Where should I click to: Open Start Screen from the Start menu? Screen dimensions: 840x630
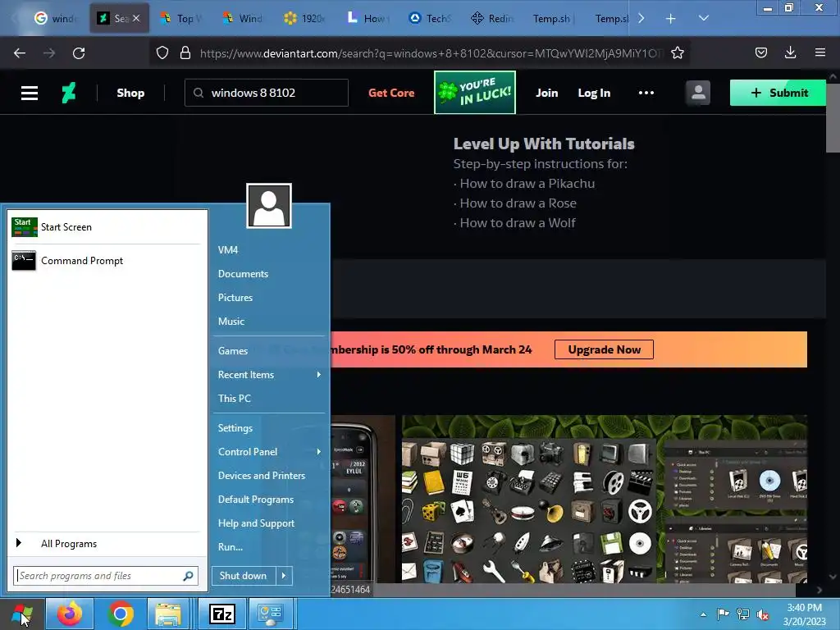[106, 227]
